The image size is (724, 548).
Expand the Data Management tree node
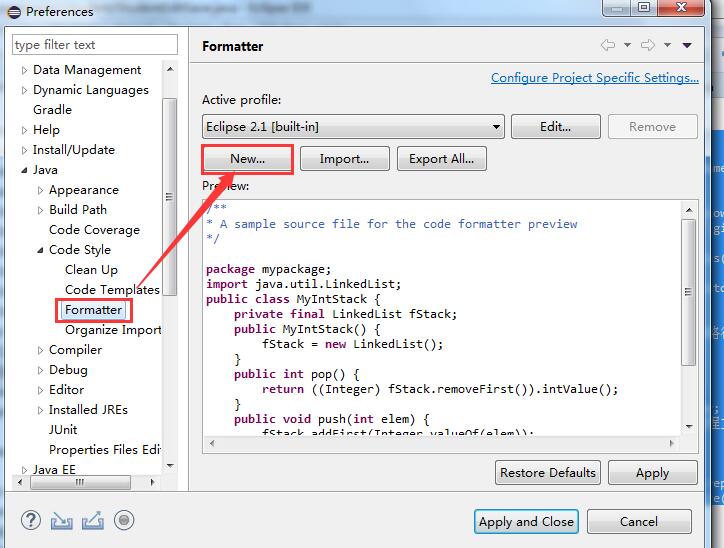click(25, 70)
